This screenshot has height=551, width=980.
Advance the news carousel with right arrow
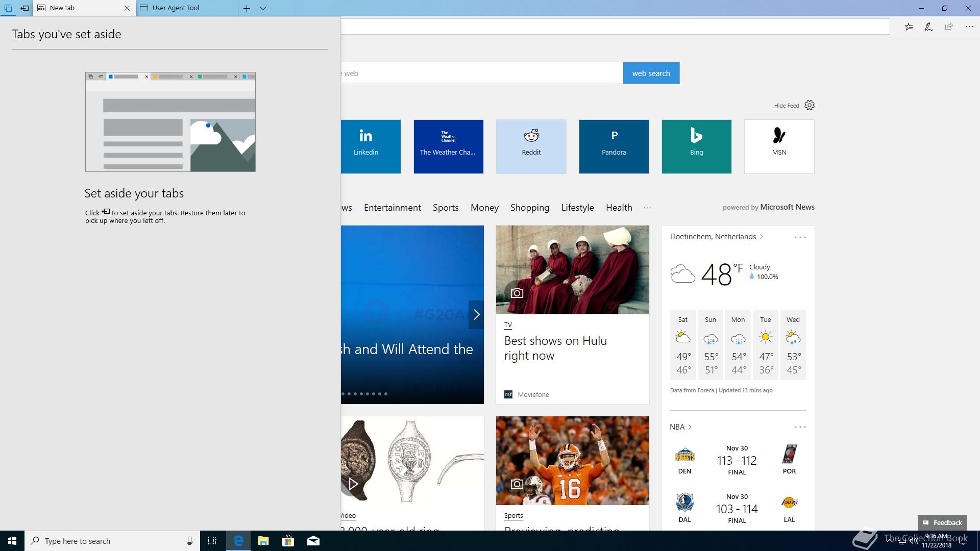tap(476, 315)
